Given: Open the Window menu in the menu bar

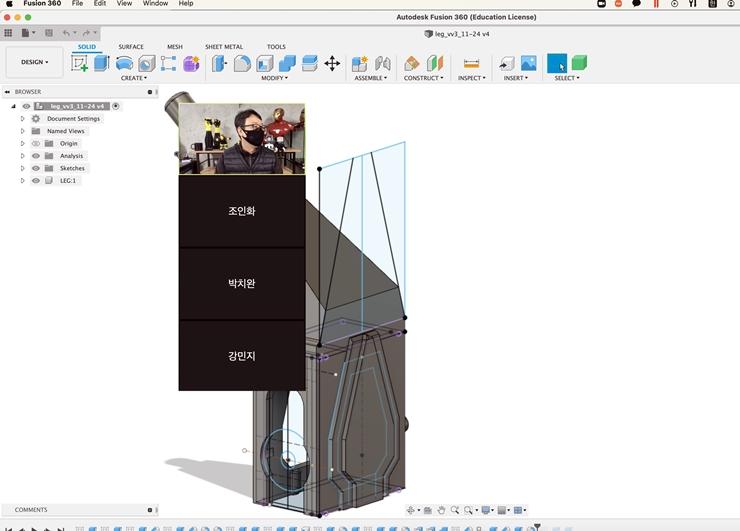Looking at the screenshot, I should (155, 4).
